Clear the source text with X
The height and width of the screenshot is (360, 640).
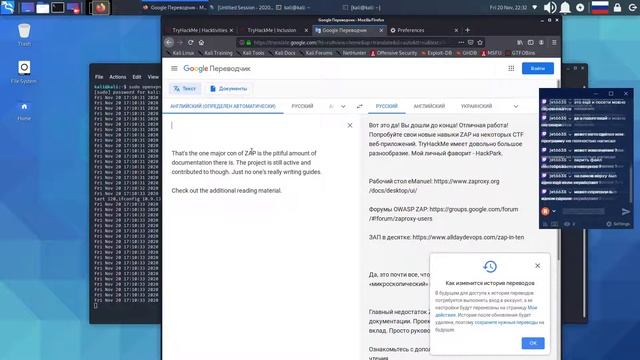point(350,125)
